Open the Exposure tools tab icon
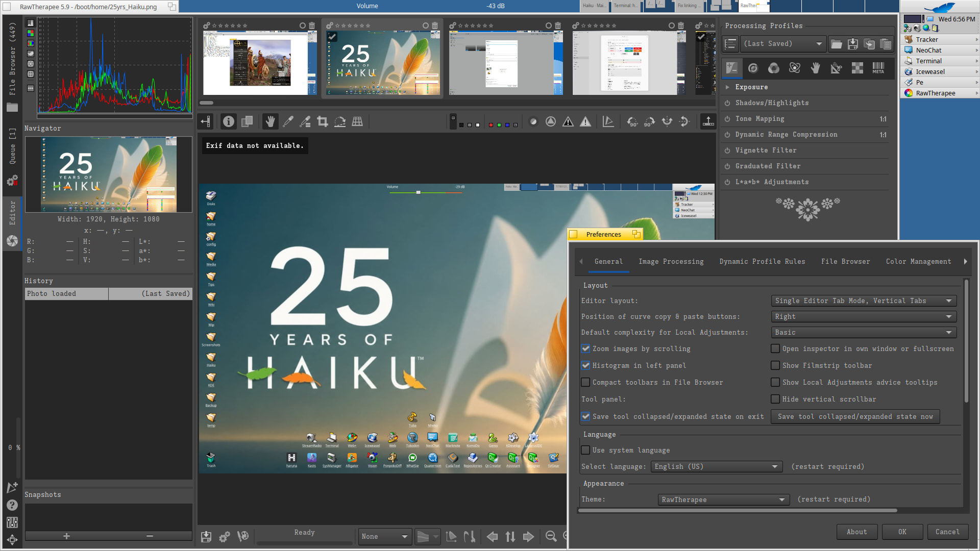 (x=732, y=68)
